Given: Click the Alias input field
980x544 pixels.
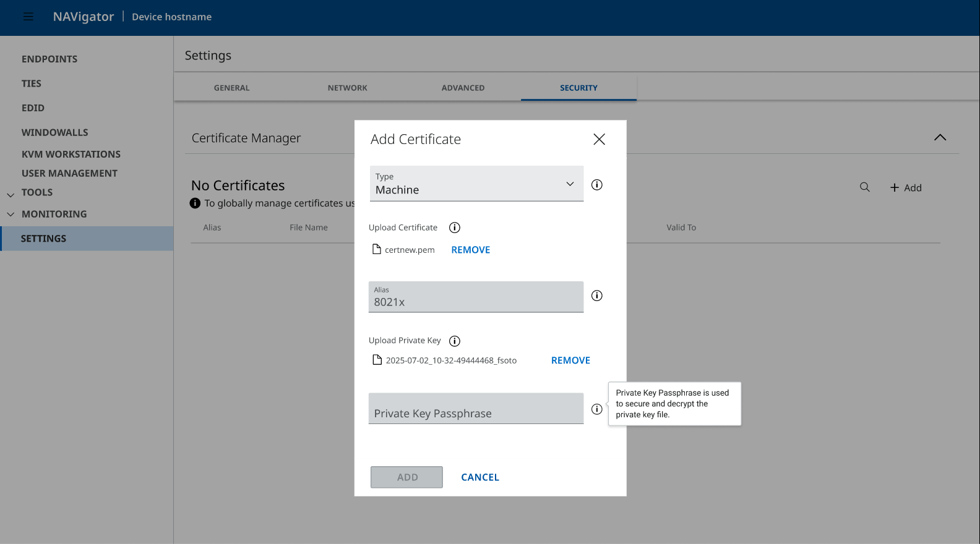Looking at the screenshot, I should point(476,297).
